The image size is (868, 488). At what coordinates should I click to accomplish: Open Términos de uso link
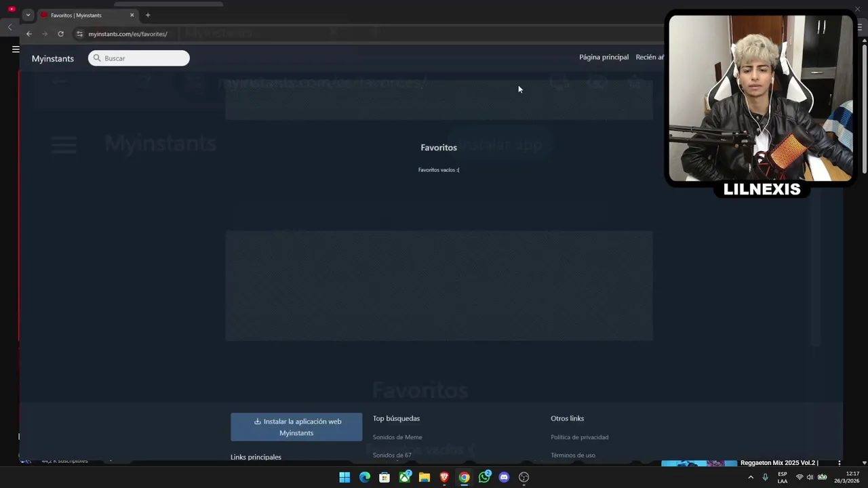pyautogui.click(x=573, y=455)
